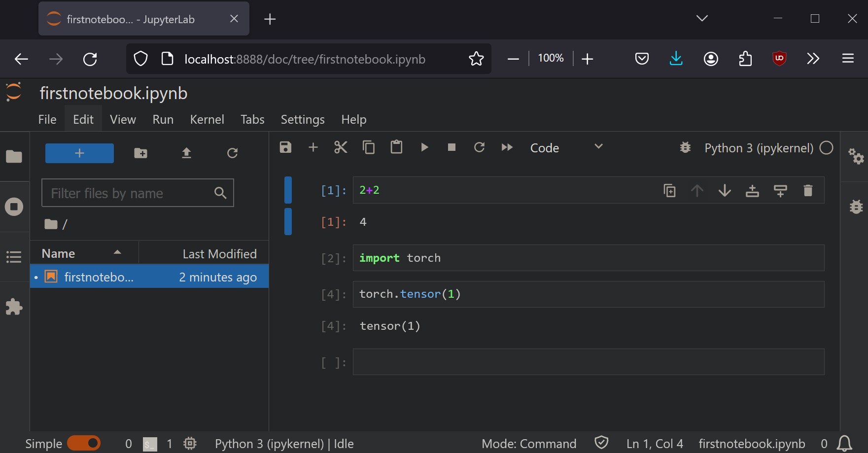
Task: Open the Kernel menu
Action: (x=207, y=119)
